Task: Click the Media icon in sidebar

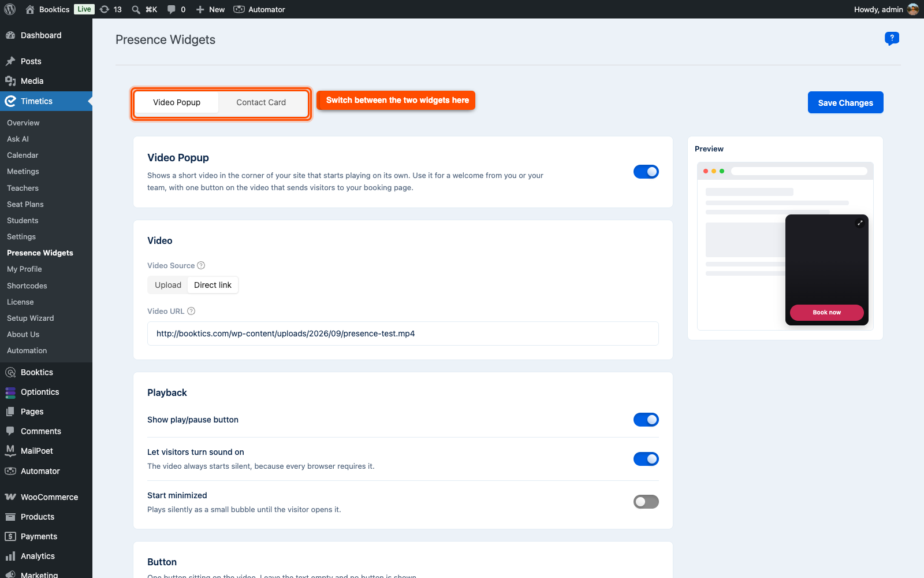Action: (x=10, y=81)
